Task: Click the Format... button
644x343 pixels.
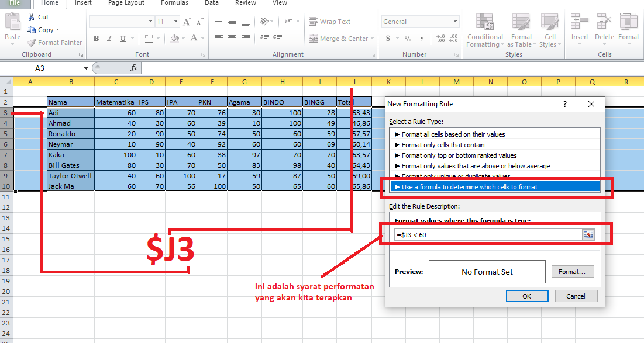Action: (x=572, y=272)
